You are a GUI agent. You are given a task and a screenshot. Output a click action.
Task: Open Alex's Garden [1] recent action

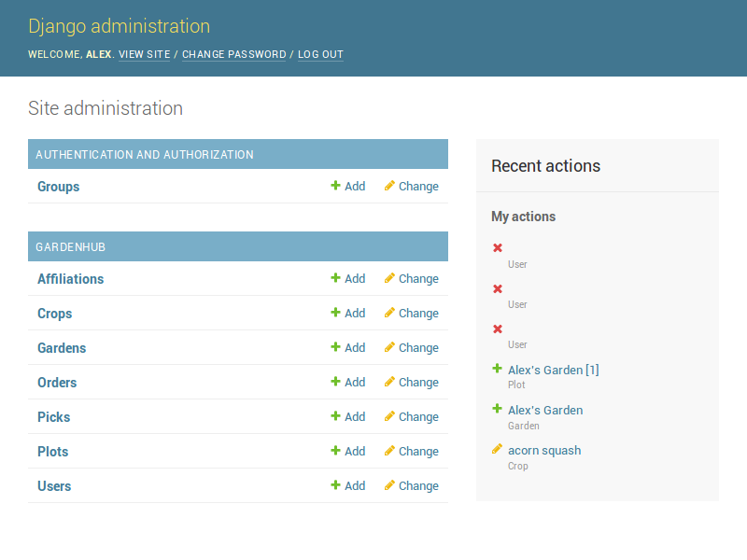click(x=554, y=370)
